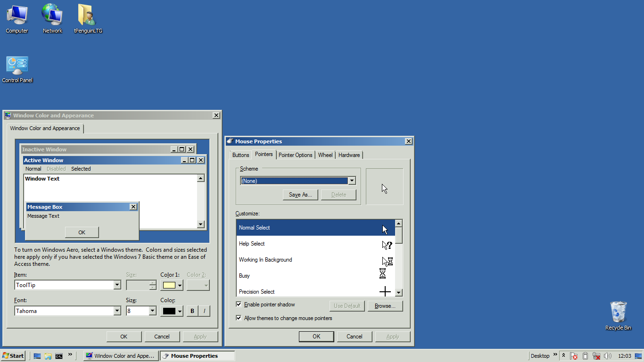Launch Command Prompt from quick launch

(x=59, y=356)
